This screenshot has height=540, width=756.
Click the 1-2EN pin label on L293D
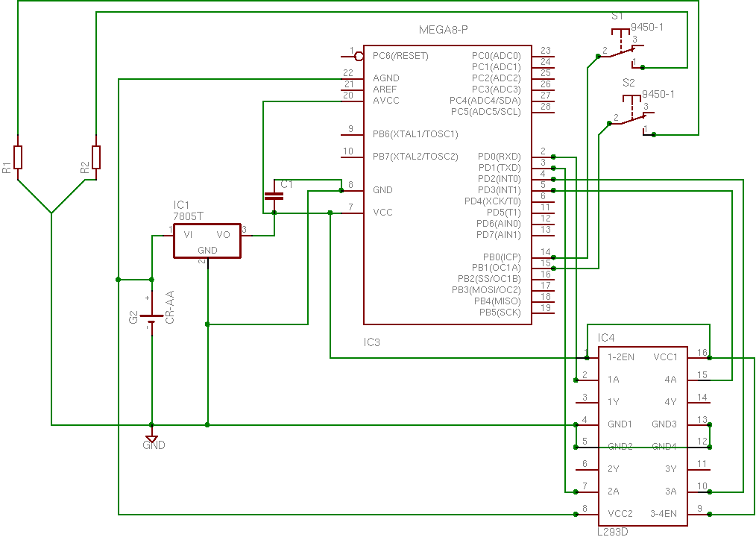(x=621, y=357)
